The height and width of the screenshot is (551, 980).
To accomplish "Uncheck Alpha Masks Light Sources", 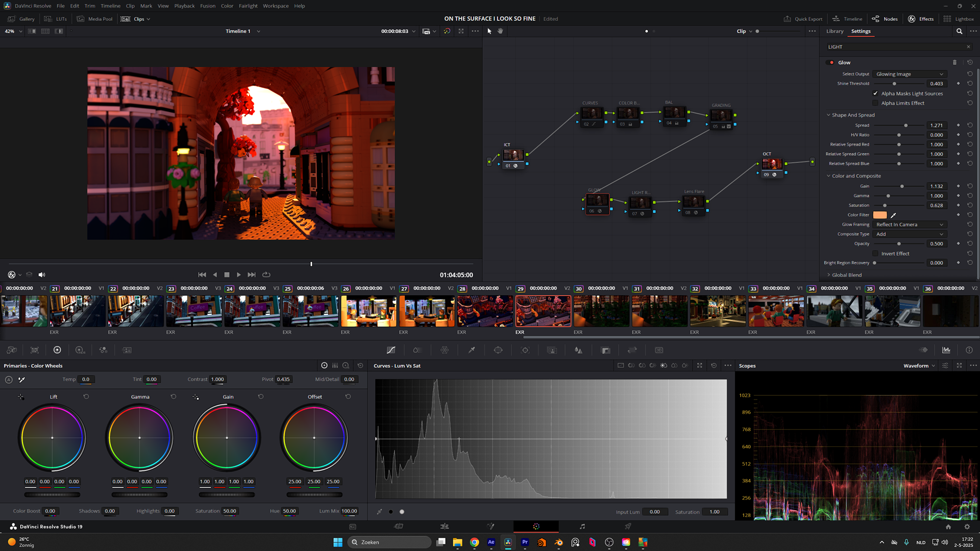I will pyautogui.click(x=875, y=93).
